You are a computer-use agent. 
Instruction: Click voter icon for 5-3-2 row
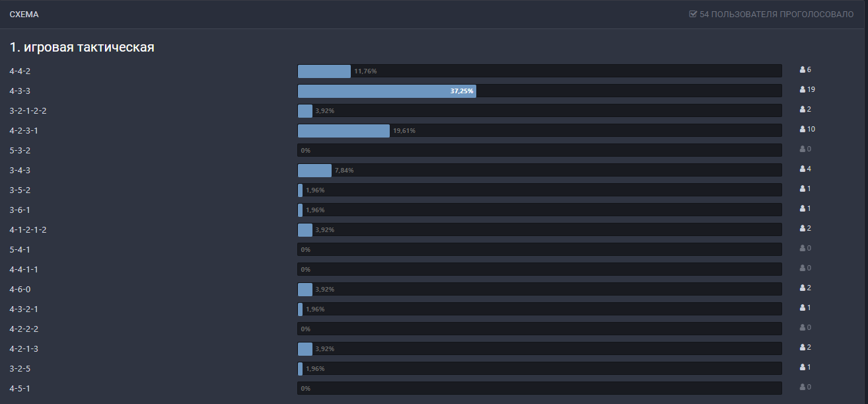803,149
